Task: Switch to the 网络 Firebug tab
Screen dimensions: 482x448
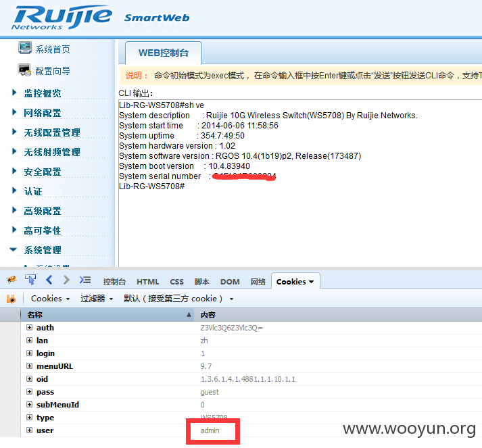Action: pos(258,282)
